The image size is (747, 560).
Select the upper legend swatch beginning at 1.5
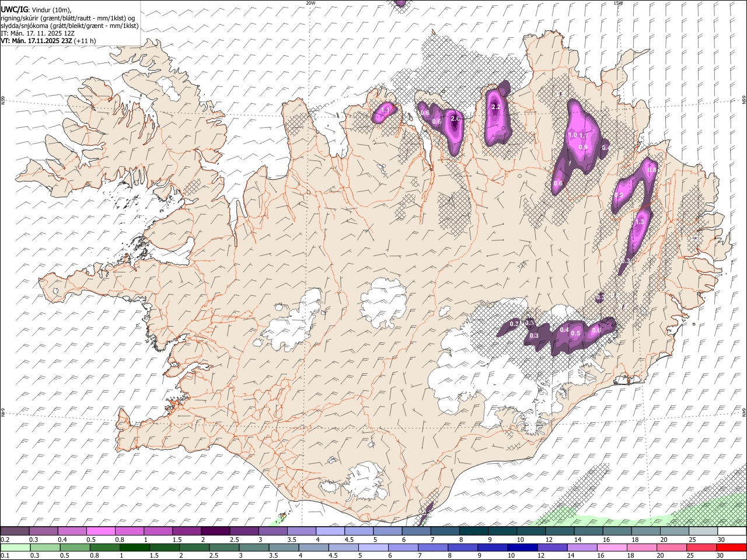click(x=186, y=531)
